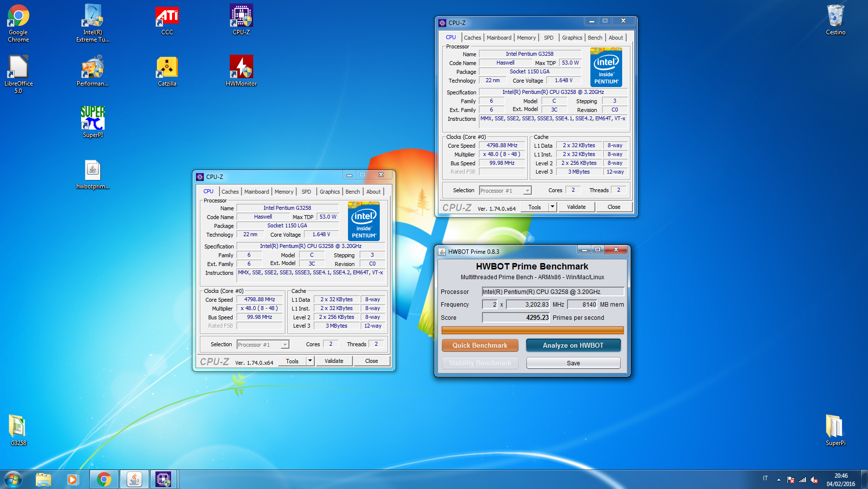Viewport: 868px width, 489px height.
Task: Click Tools button in lower CPU-Z window
Action: coord(292,361)
